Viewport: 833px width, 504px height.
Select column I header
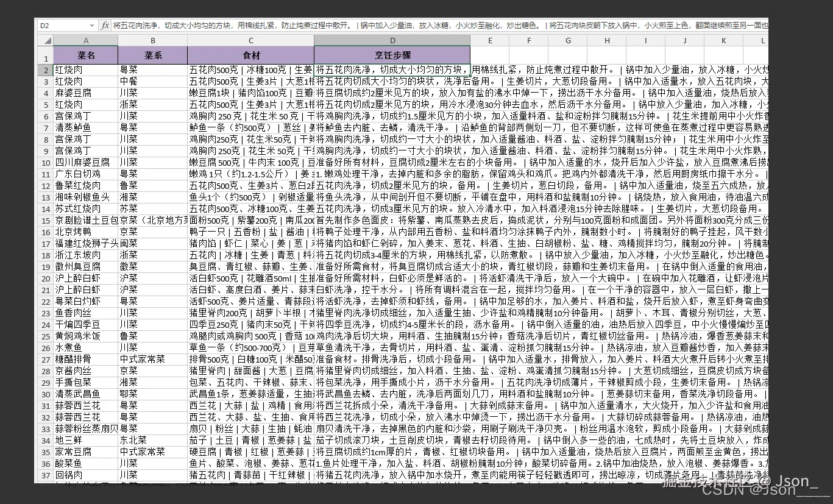(645, 40)
